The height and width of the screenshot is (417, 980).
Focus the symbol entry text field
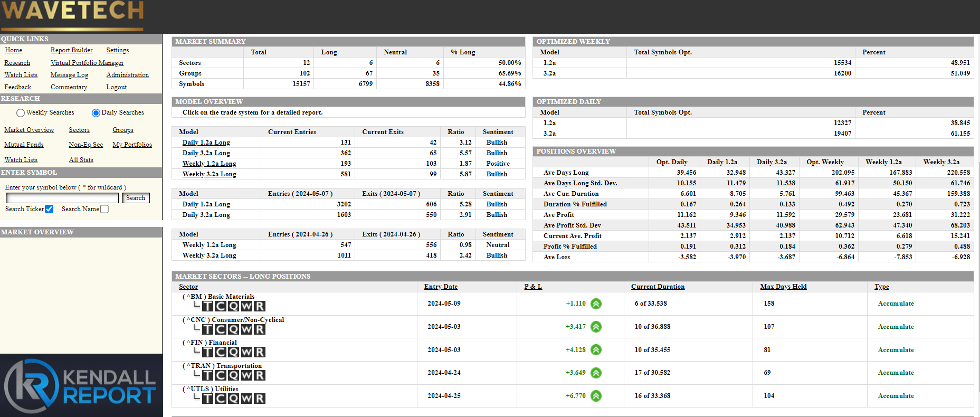click(62, 198)
